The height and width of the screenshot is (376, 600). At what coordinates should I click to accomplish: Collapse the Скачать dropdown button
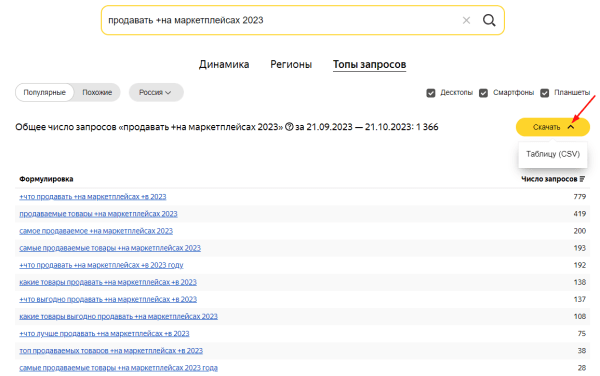(553, 127)
